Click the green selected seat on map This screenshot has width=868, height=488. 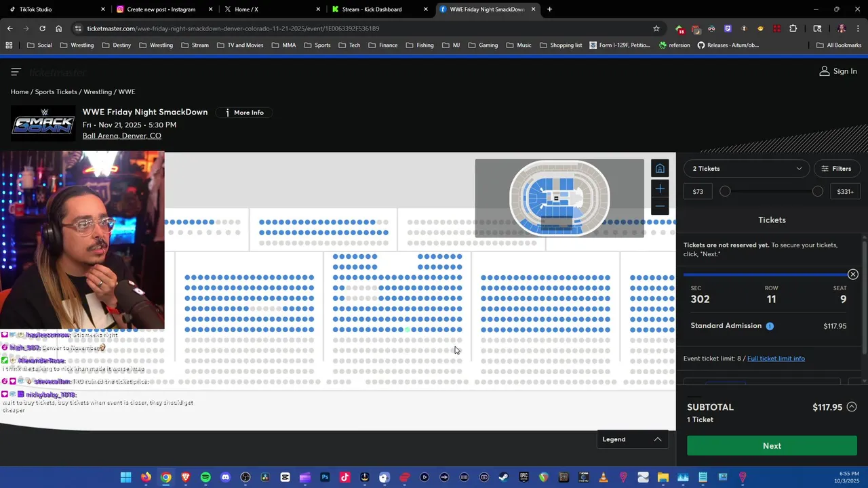(408, 330)
